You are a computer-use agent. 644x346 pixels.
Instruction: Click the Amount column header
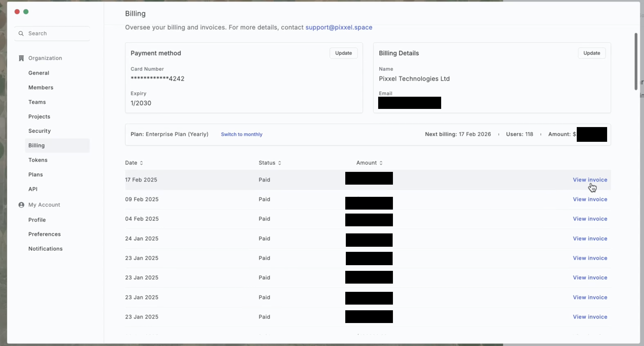tap(366, 163)
